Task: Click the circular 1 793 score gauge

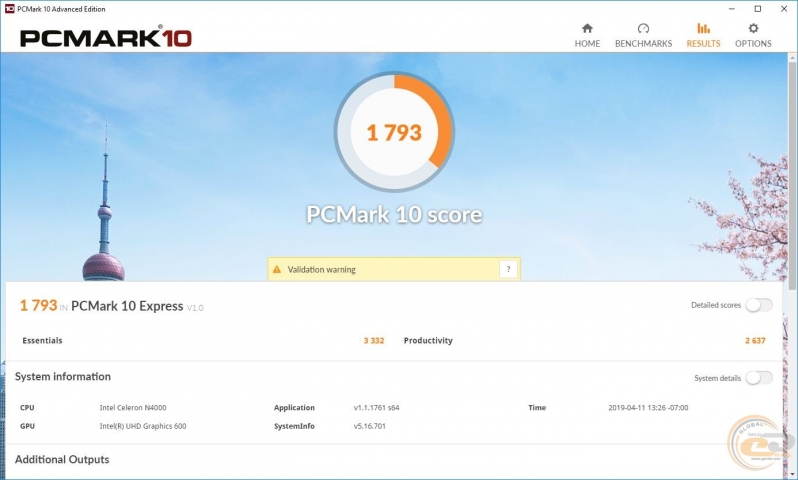Action: tap(394, 132)
